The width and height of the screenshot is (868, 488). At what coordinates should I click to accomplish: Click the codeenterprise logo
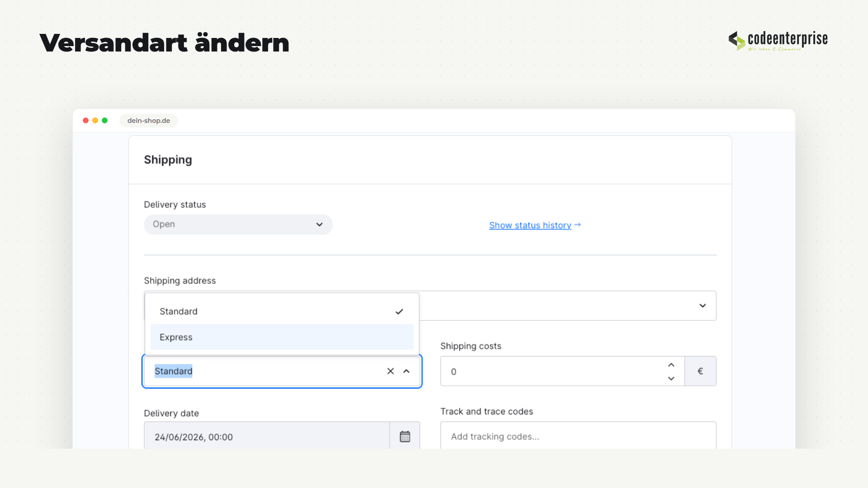click(778, 40)
